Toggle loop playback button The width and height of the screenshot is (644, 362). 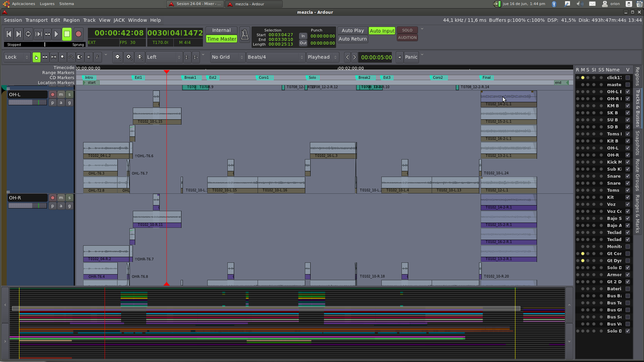(x=28, y=34)
